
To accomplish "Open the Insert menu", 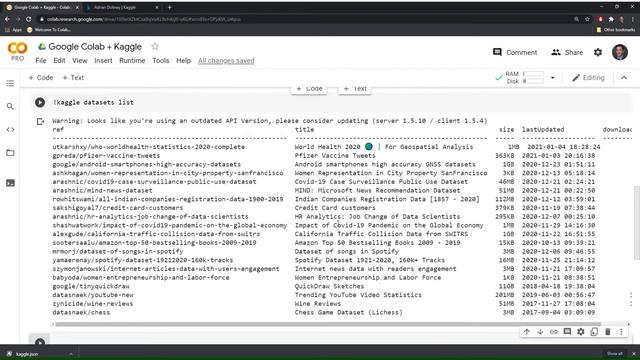I will [x=103, y=60].
